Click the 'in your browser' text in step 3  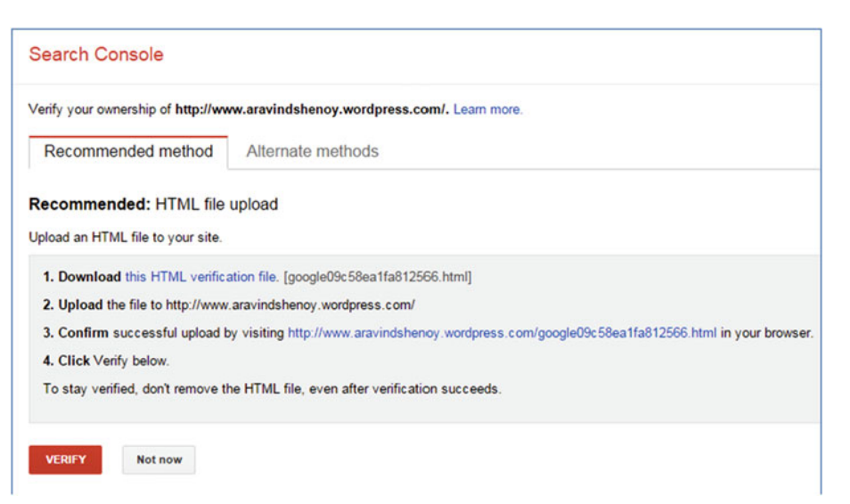[766, 333]
